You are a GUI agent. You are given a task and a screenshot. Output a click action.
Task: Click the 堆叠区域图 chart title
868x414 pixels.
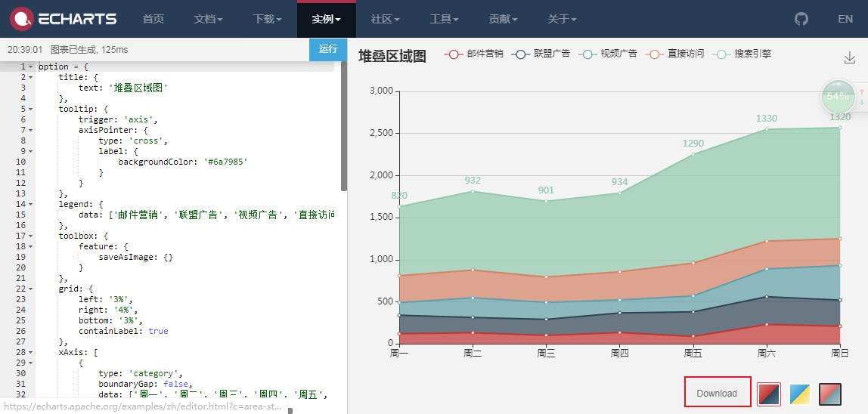392,56
